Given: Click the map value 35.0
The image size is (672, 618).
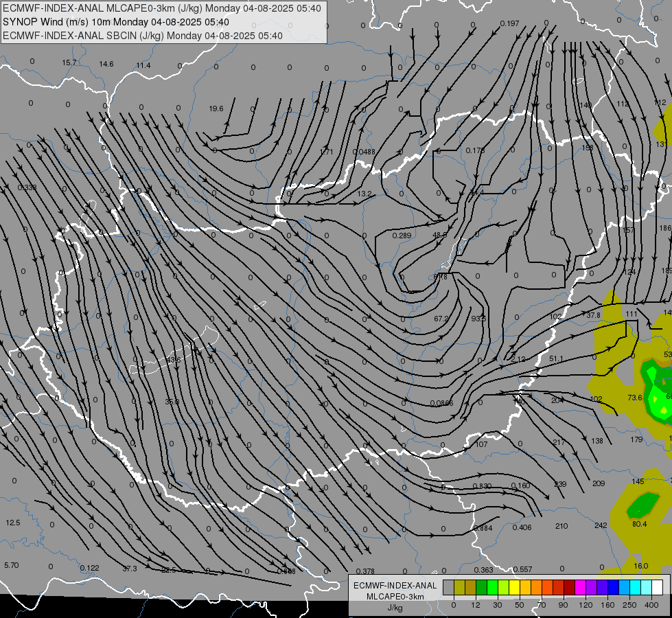Looking at the screenshot, I should [x=172, y=402].
